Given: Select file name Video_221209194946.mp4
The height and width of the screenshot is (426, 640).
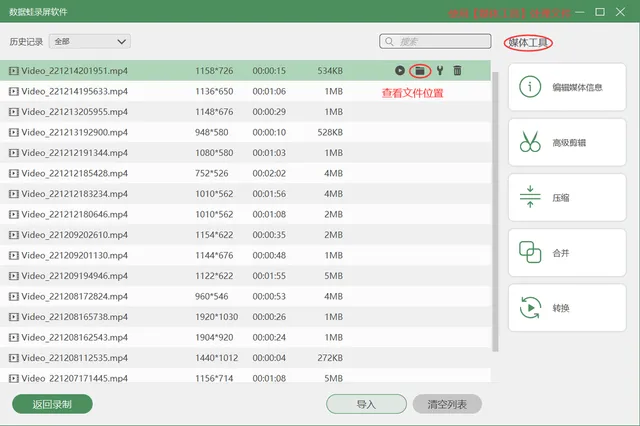Looking at the screenshot, I should (x=74, y=276).
